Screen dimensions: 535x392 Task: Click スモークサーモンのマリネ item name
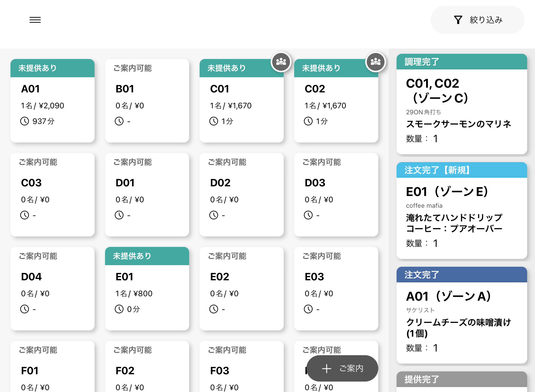pyautogui.click(x=458, y=124)
